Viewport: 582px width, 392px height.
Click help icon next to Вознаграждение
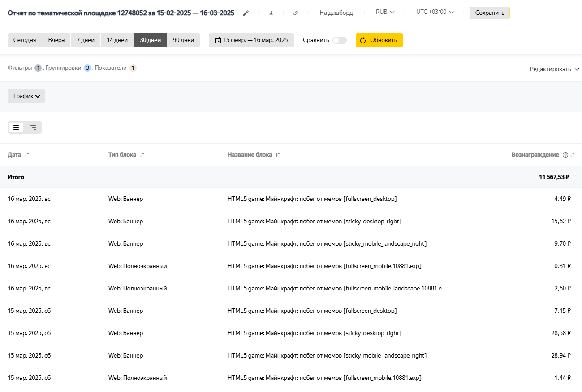click(x=565, y=155)
